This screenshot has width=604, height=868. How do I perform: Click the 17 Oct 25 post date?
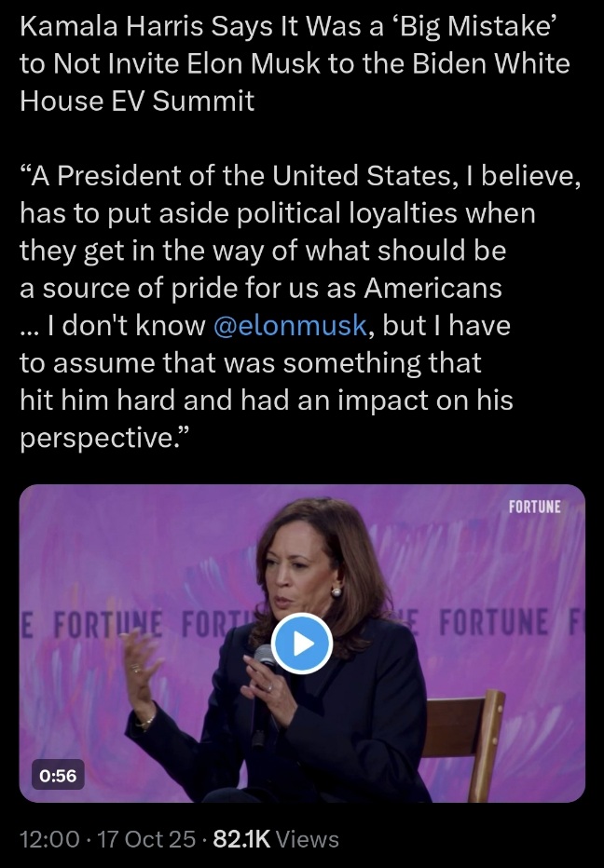click(144, 839)
